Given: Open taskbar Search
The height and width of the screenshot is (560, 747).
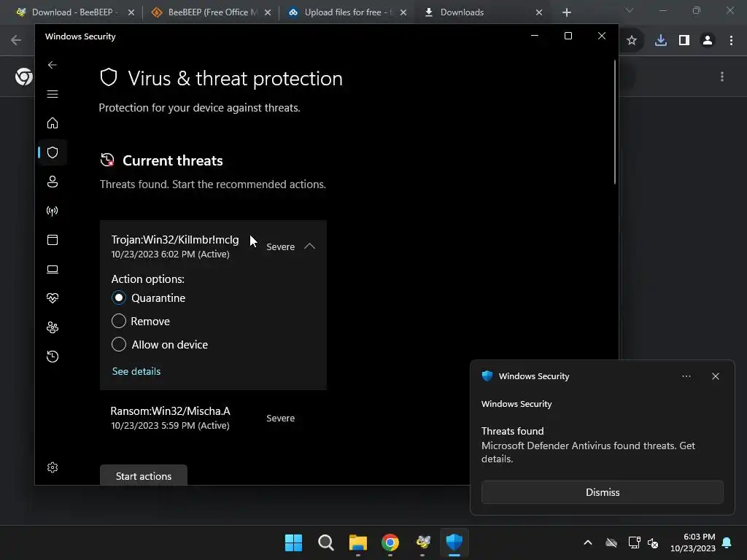Looking at the screenshot, I should (326, 542).
